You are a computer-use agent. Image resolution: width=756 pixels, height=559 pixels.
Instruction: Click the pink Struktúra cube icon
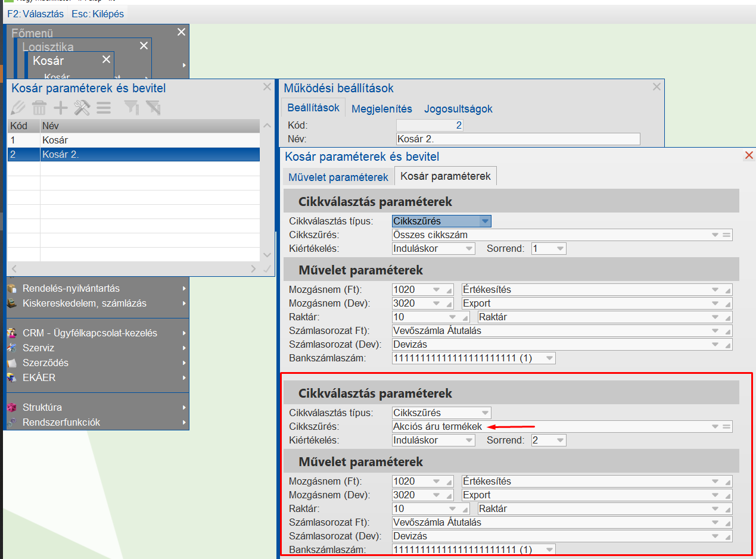click(11, 408)
